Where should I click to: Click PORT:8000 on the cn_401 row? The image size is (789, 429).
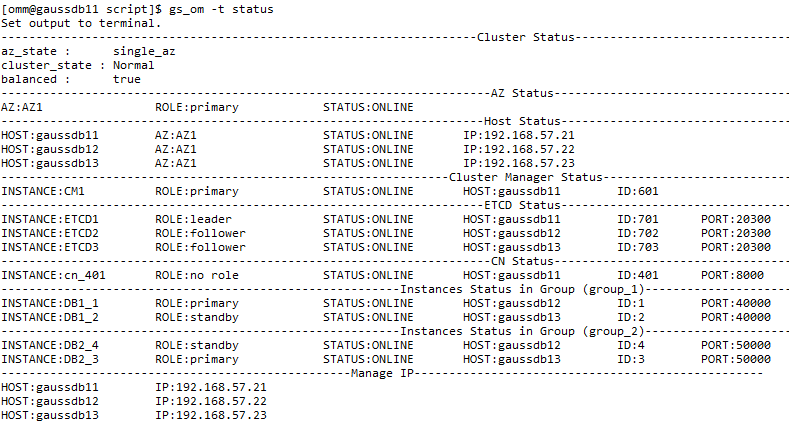point(732,276)
